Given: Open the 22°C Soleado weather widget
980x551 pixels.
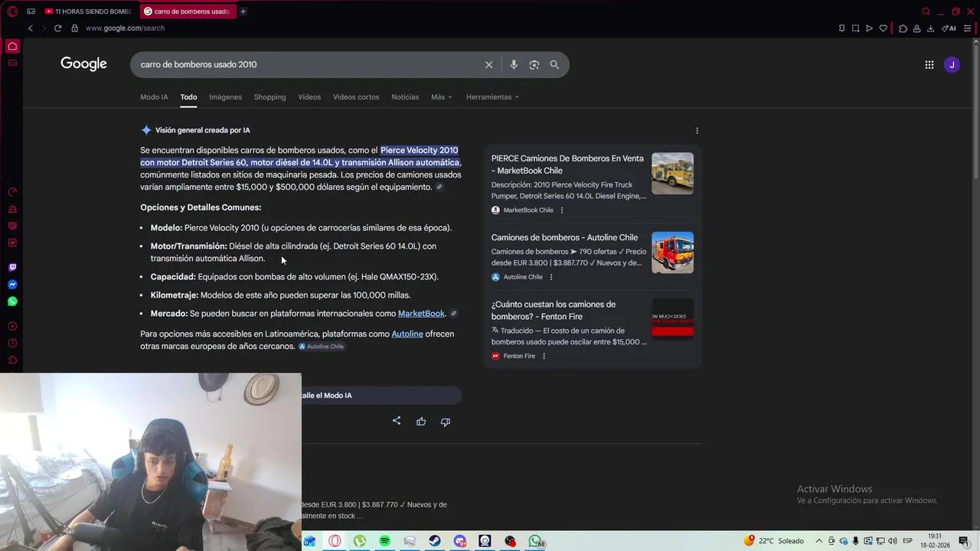Looking at the screenshot, I should (773, 541).
